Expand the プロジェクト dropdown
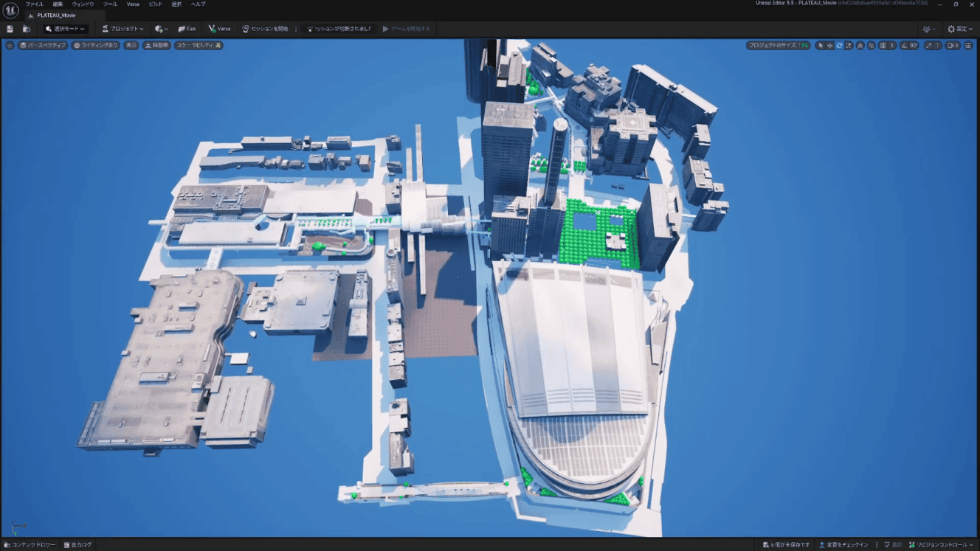The height and width of the screenshot is (551, 980). pos(122,29)
